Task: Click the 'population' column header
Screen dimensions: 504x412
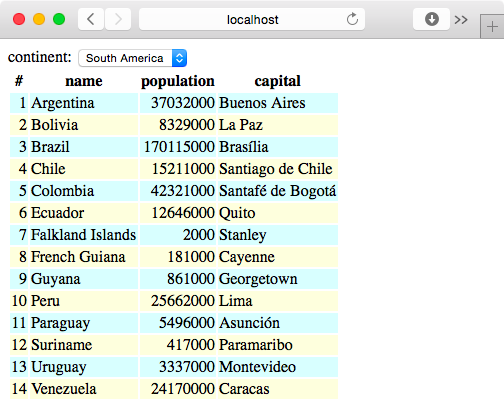Action: click(x=178, y=81)
